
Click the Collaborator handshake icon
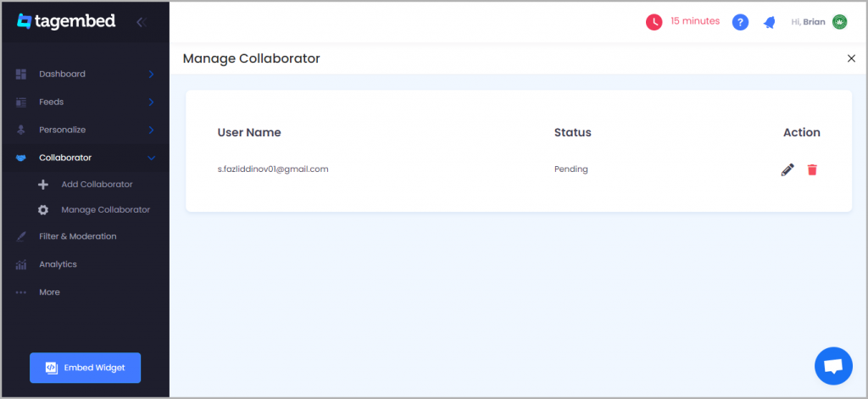coord(21,158)
